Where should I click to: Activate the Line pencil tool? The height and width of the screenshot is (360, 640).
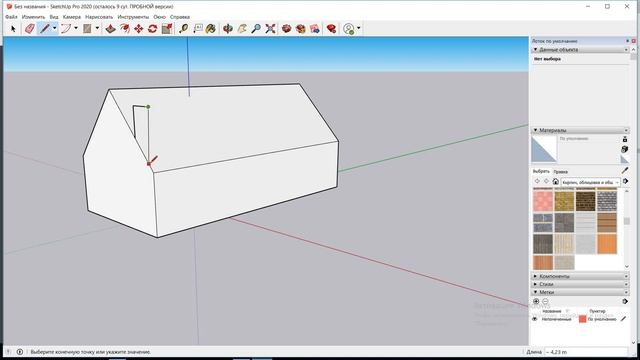(x=44, y=29)
